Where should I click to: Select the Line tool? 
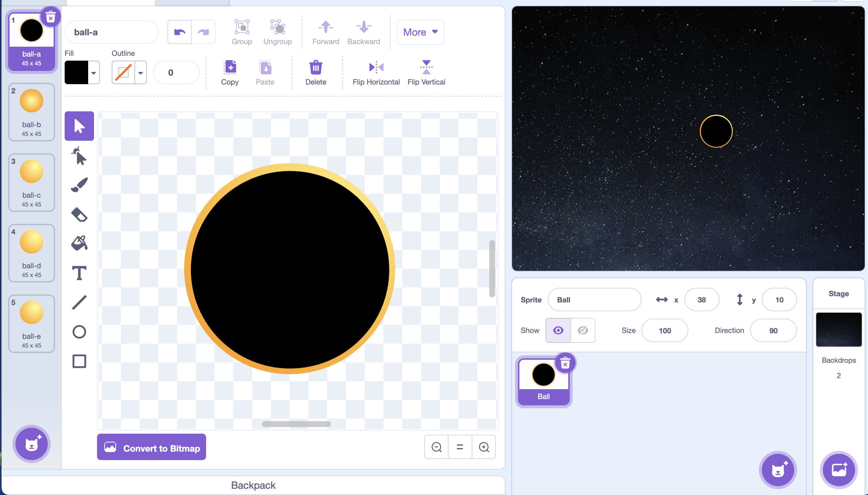tap(79, 302)
